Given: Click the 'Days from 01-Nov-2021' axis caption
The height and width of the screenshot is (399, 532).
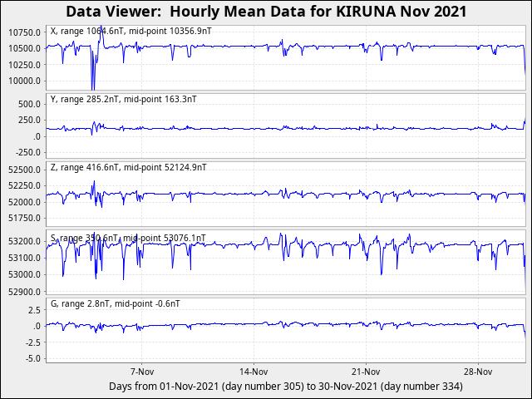Looking at the screenshot, I should coord(285,387).
